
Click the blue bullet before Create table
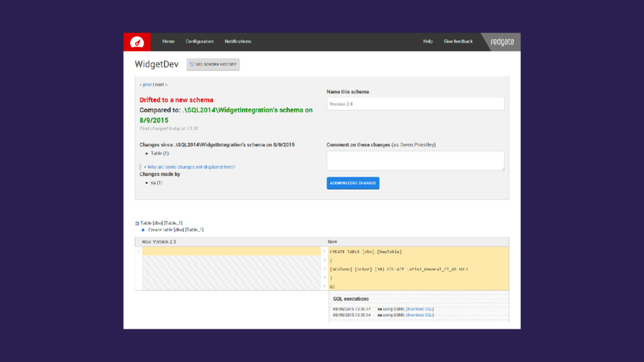(143, 230)
